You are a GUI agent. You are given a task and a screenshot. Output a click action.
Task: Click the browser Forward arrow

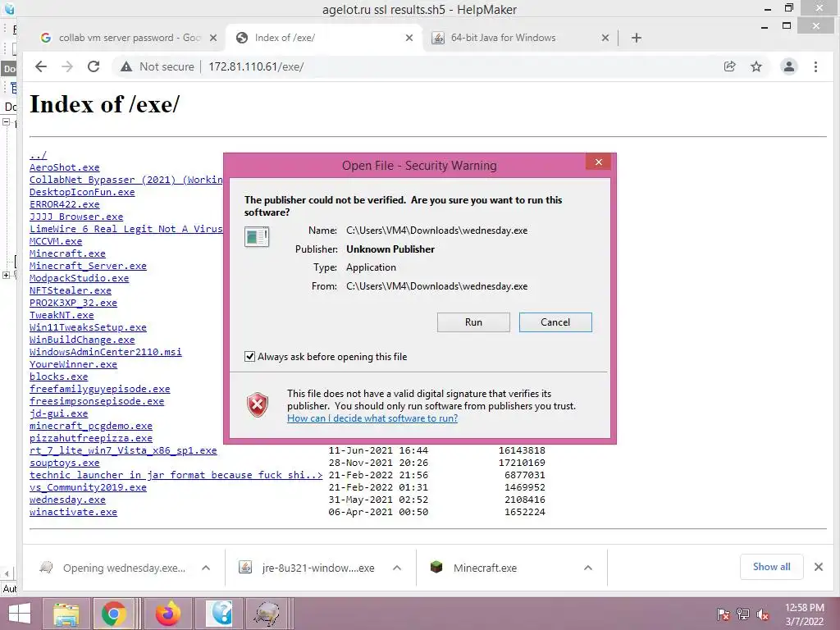[x=67, y=66]
